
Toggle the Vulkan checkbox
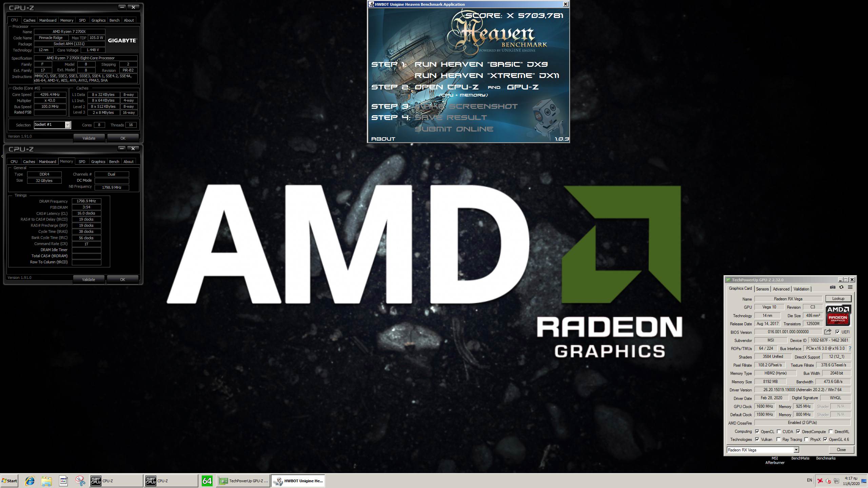[757, 439]
